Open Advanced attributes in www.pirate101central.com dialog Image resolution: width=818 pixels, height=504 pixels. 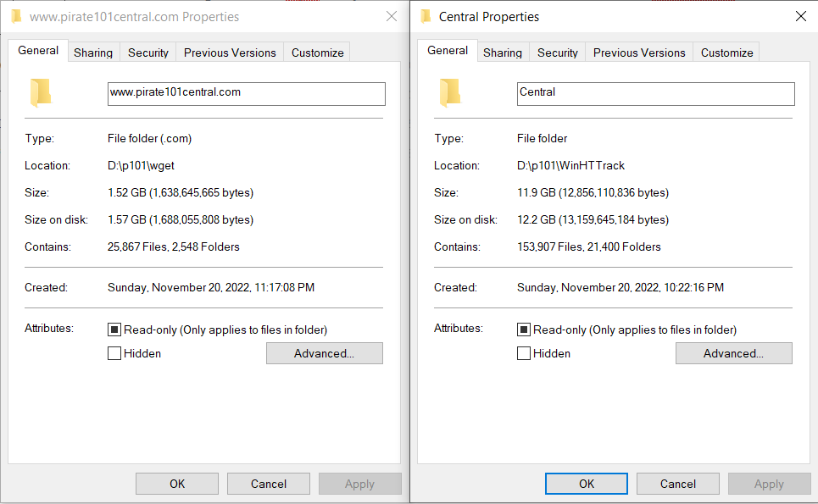pos(325,353)
